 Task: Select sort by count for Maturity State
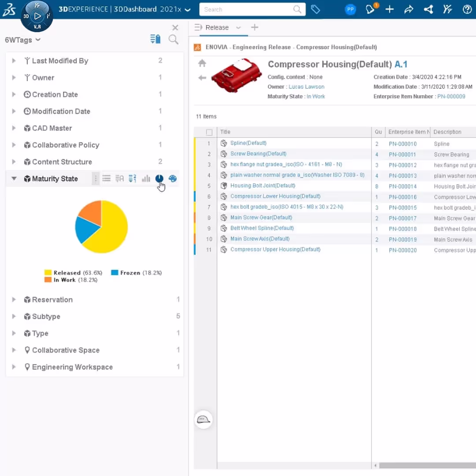132,178
